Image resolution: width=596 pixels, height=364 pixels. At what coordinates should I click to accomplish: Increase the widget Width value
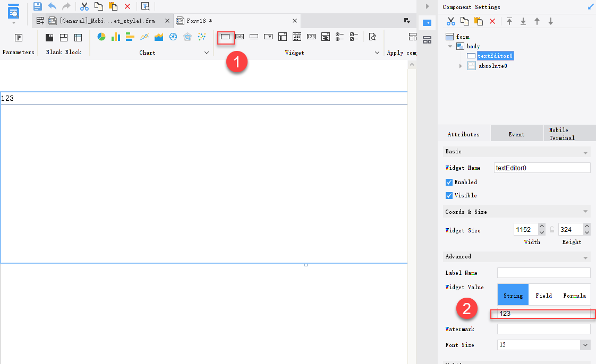pyautogui.click(x=542, y=226)
